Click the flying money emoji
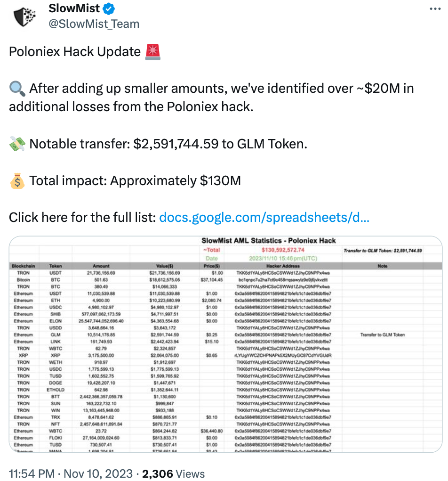Image resolution: width=448 pixels, height=481 pixels. point(17,144)
